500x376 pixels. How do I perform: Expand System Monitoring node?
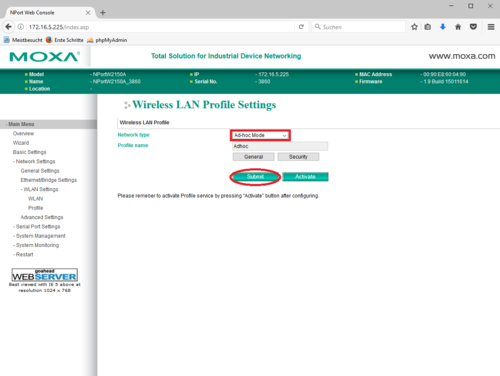pyautogui.click(x=36, y=245)
